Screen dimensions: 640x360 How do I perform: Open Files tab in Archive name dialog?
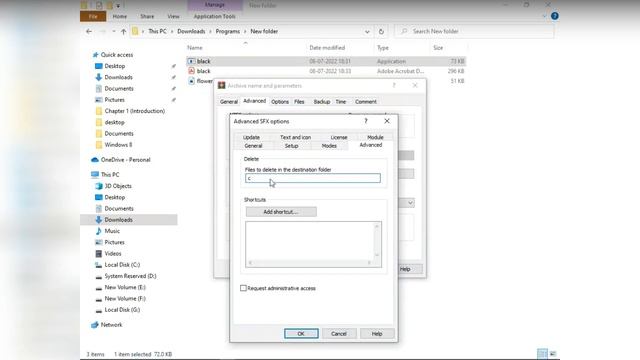coord(299,102)
